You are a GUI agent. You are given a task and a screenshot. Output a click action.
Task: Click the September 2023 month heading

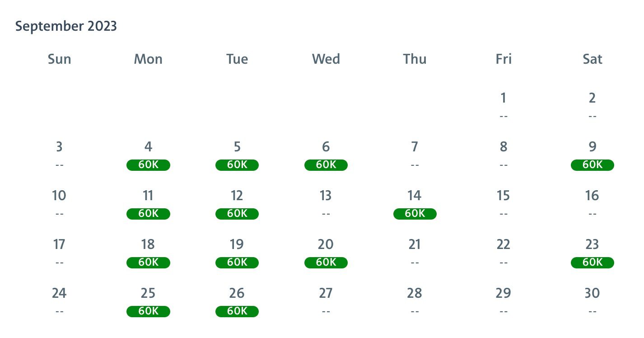coord(66,26)
